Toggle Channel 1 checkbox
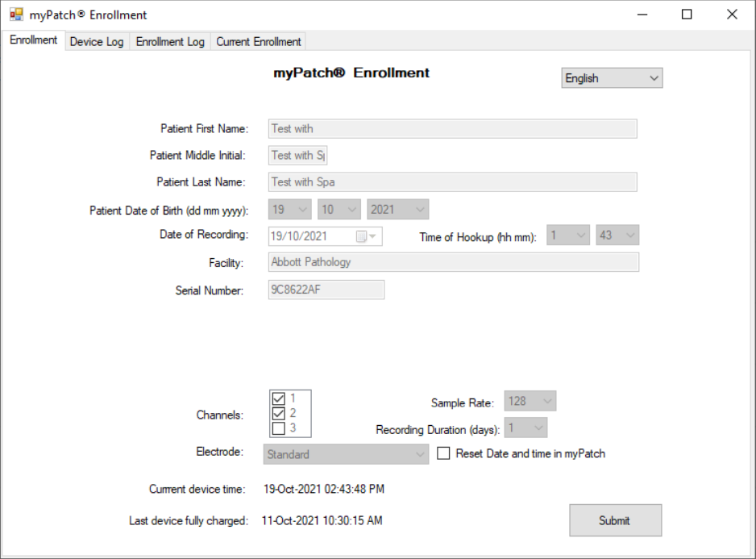Image resolution: width=756 pixels, height=559 pixels. tap(279, 398)
